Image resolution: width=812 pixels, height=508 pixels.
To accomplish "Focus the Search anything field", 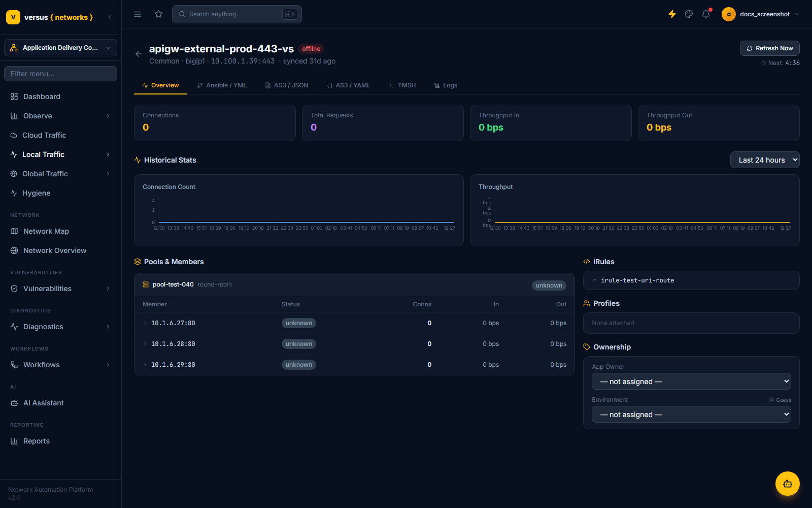I will click(x=237, y=14).
